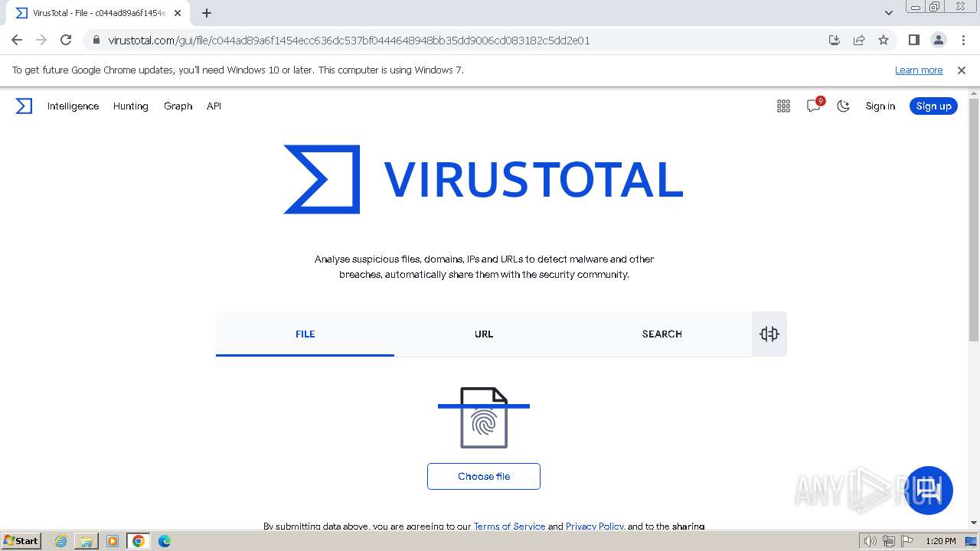Open the API menu item

(214, 106)
